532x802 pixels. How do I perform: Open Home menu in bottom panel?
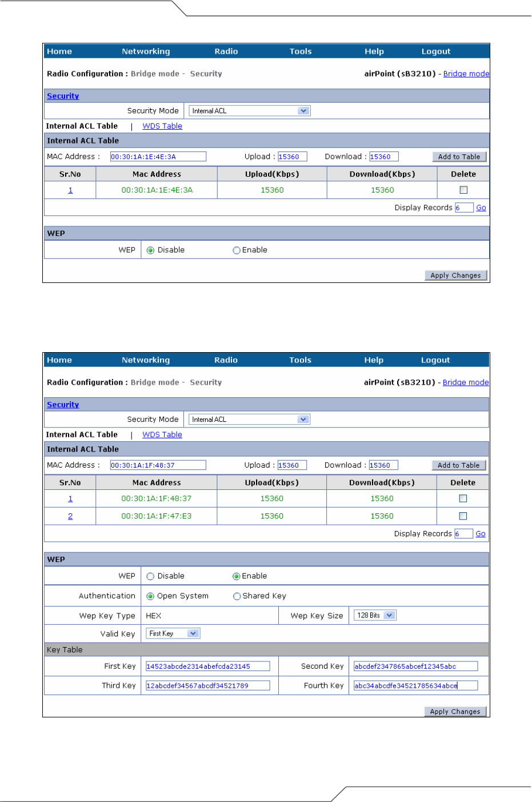(x=59, y=360)
